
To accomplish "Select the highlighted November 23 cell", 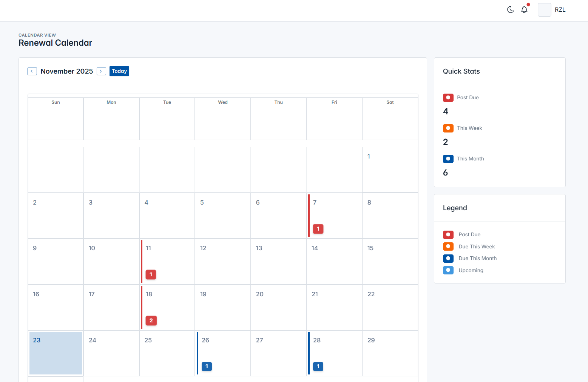I will 56,353.
